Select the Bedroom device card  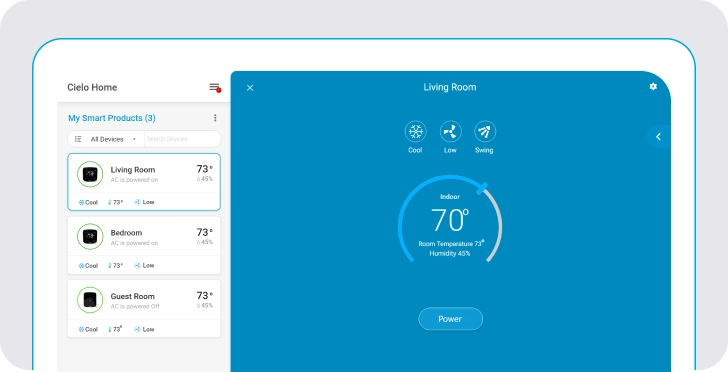pyautogui.click(x=144, y=245)
